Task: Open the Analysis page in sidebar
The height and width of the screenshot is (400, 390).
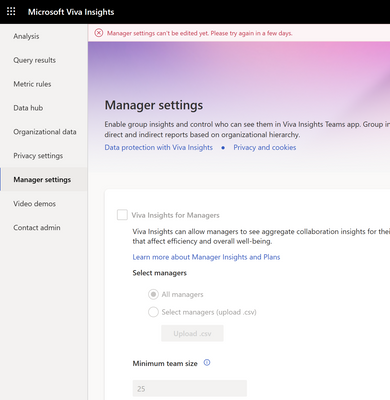Action: (x=26, y=36)
